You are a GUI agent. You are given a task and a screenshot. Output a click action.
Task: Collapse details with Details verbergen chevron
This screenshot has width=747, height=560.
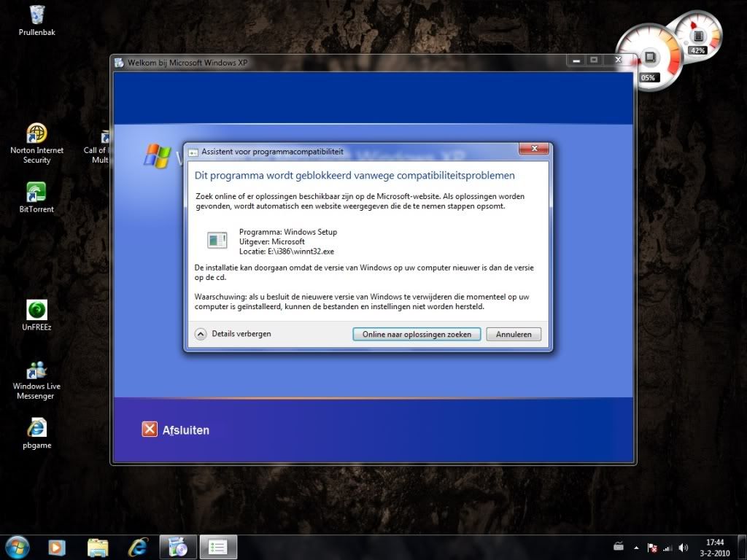pyautogui.click(x=201, y=334)
